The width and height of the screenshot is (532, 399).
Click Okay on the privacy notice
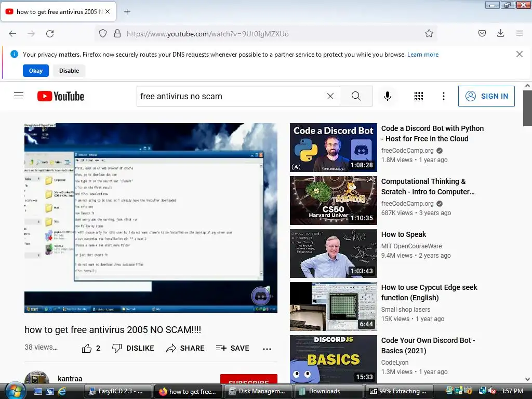36,71
